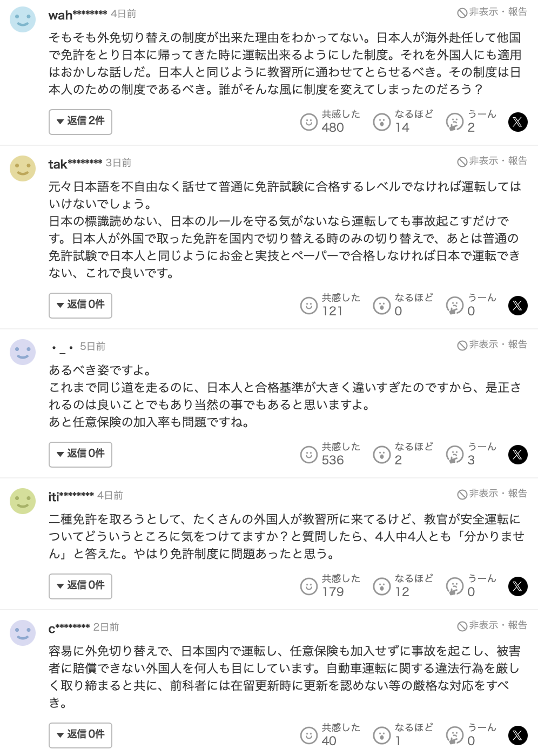Screen dimensions: 538x756
Task: Open wah's user avatar
Action: (23, 19)
